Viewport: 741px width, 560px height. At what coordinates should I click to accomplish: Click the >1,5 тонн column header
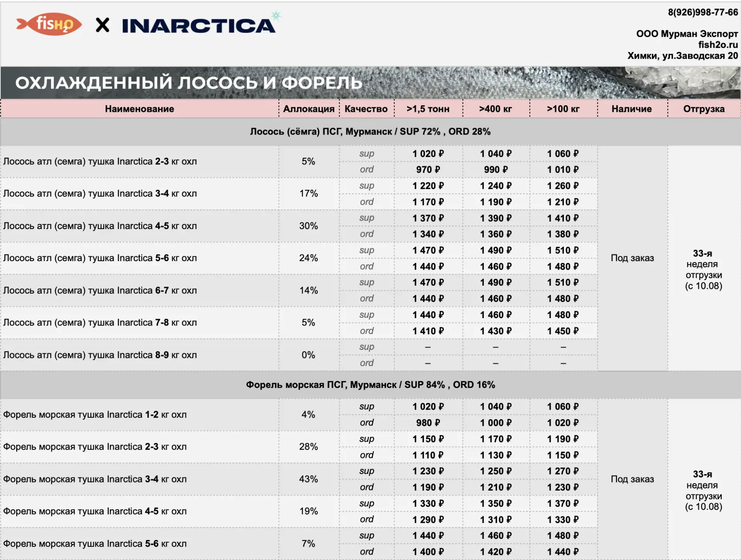428,109
